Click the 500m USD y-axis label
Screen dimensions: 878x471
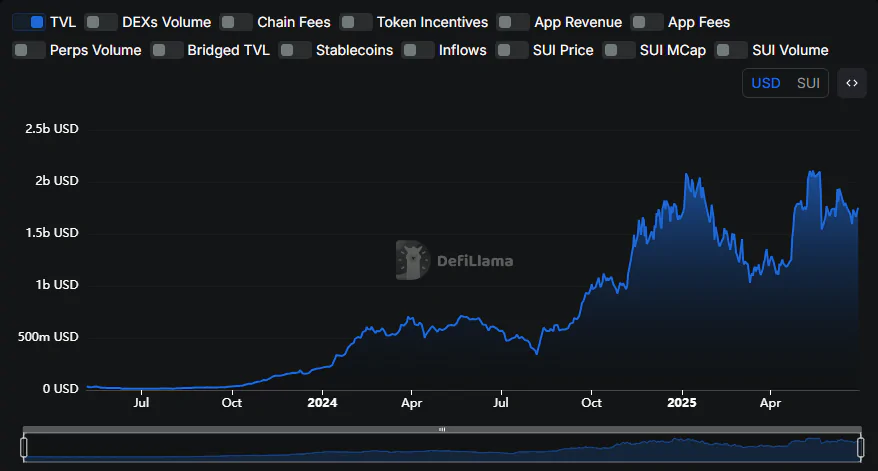[x=48, y=337]
